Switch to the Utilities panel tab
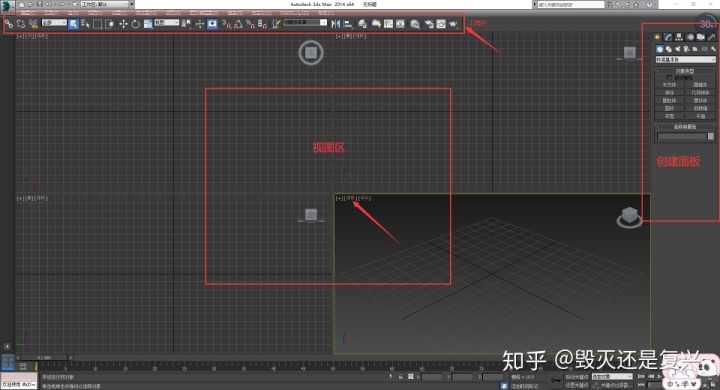 [x=712, y=37]
